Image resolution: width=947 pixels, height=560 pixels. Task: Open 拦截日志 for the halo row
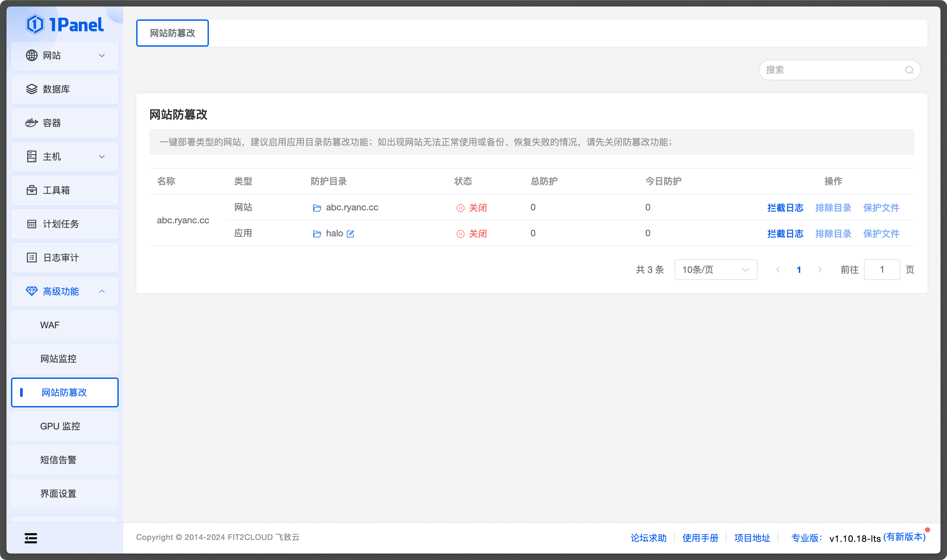click(x=785, y=234)
